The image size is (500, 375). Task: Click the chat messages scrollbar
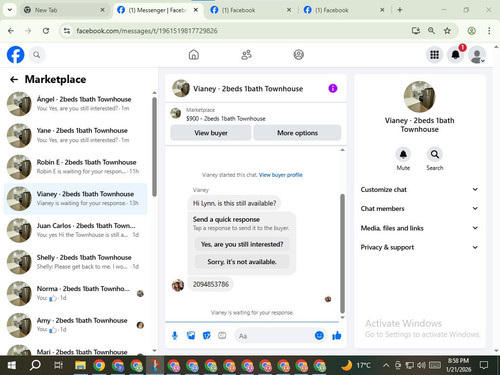(x=342, y=253)
